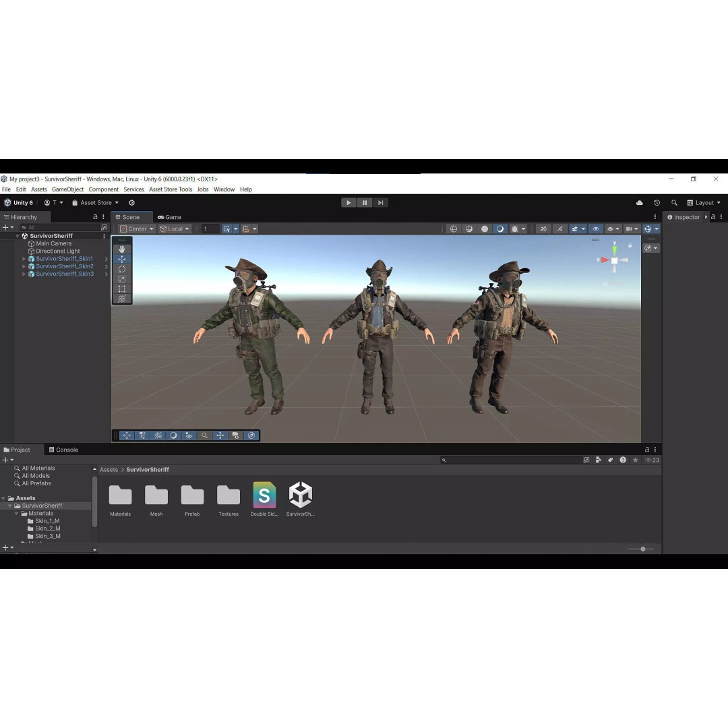
Task: Select the combined Transform tool
Action: point(121,299)
